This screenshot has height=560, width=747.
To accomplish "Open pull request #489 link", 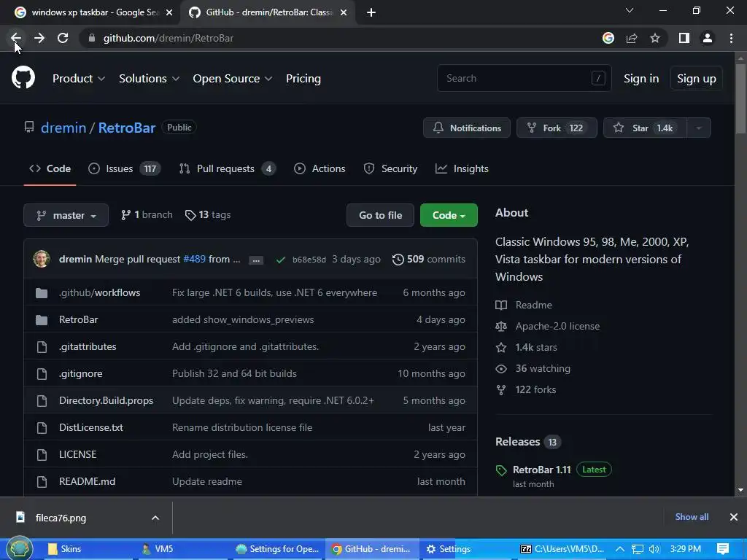I will (x=194, y=259).
